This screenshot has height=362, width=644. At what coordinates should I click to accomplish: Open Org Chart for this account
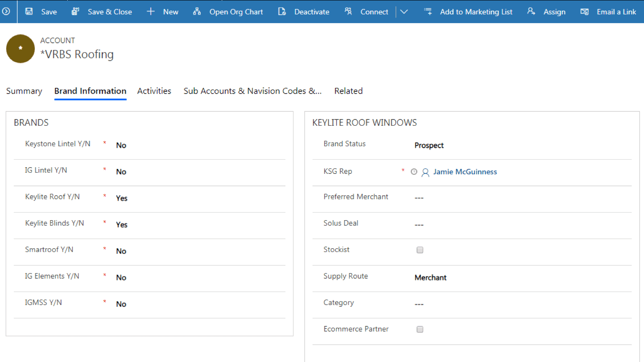228,12
